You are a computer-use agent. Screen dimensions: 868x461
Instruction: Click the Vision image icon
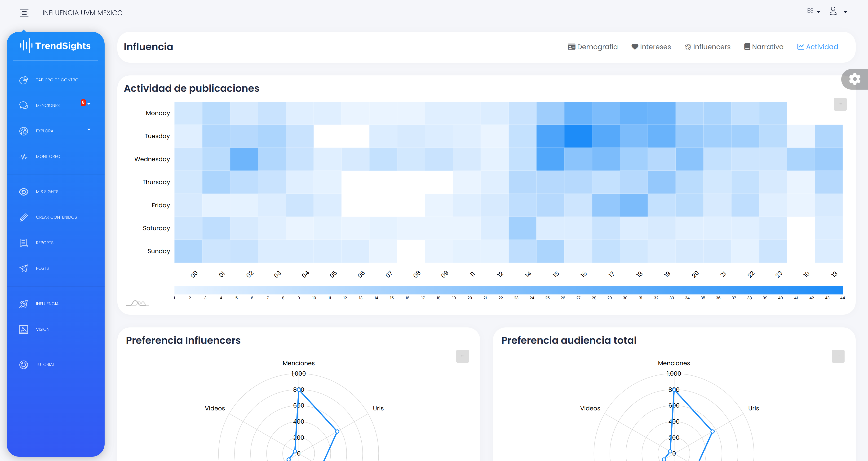click(24, 329)
